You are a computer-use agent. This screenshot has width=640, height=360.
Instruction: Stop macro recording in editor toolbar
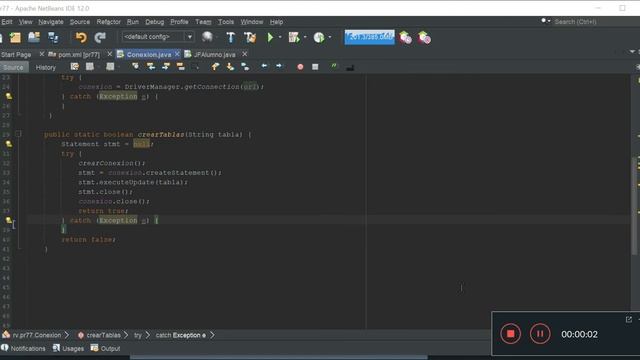pyautogui.click(x=315, y=67)
